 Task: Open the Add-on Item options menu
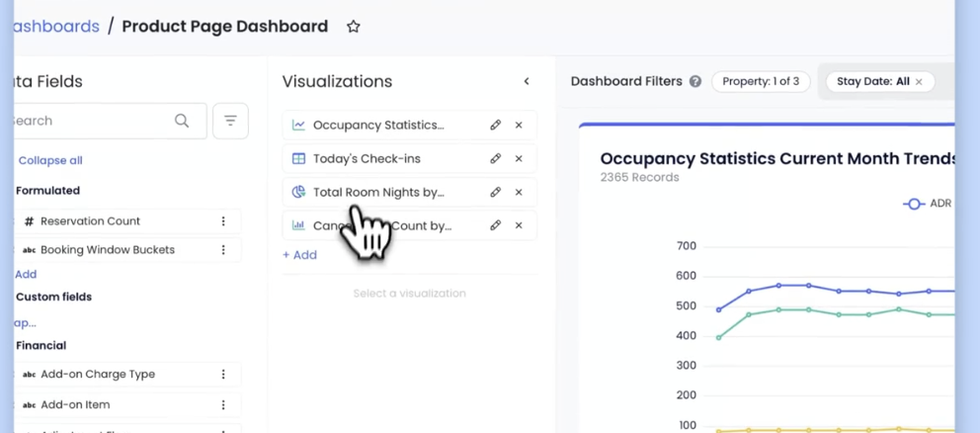click(223, 405)
